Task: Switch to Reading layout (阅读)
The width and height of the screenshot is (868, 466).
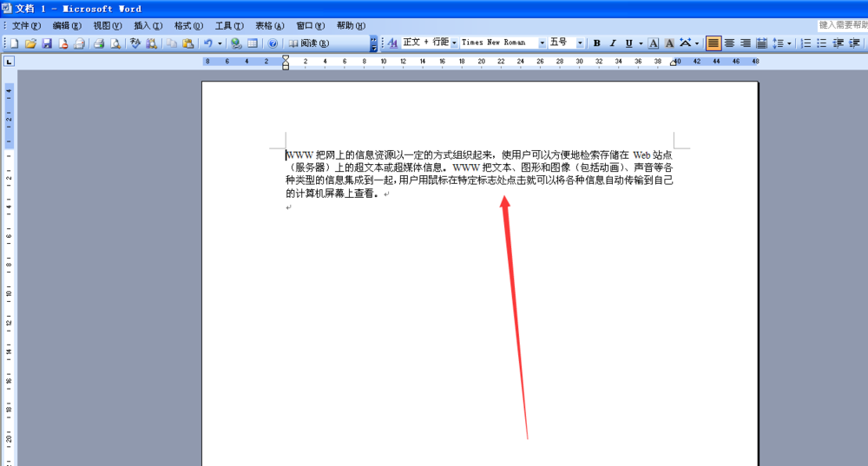Action: point(308,43)
